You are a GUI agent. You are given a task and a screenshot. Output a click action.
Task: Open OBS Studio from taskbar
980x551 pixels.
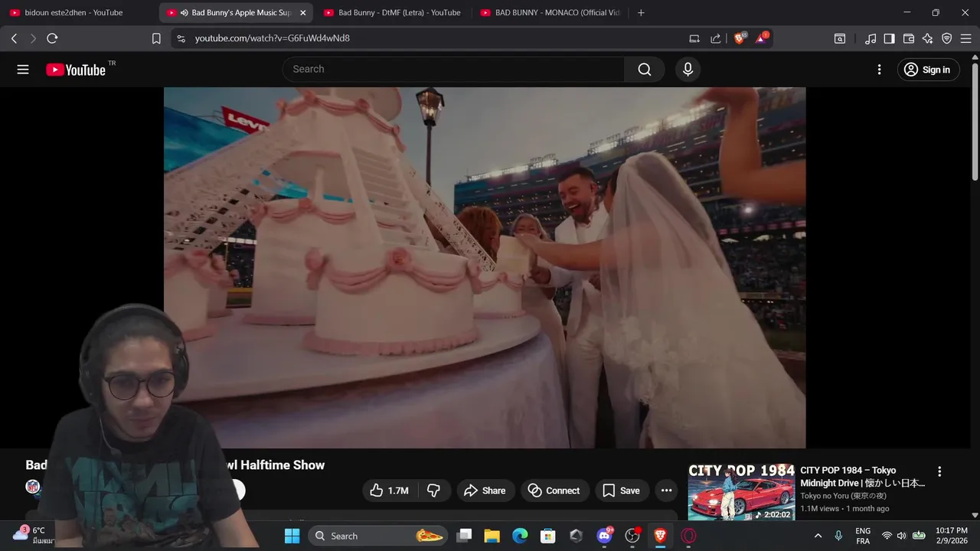[x=632, y=536]
